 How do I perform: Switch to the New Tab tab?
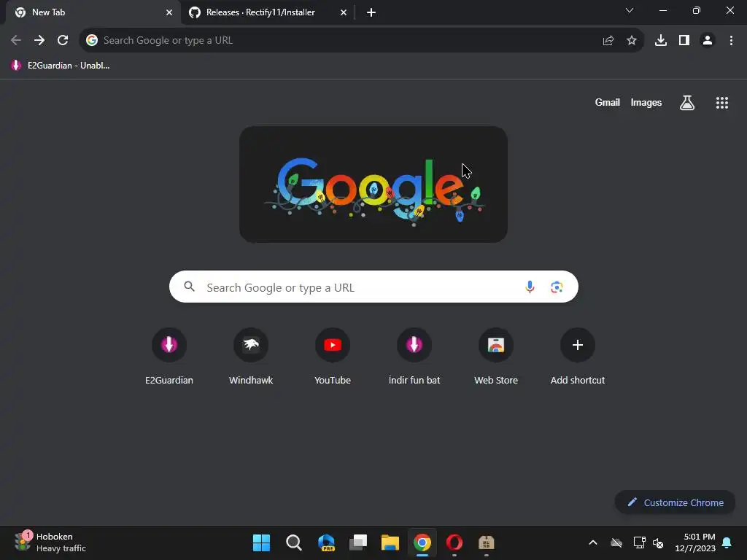(x=93, y=12)
